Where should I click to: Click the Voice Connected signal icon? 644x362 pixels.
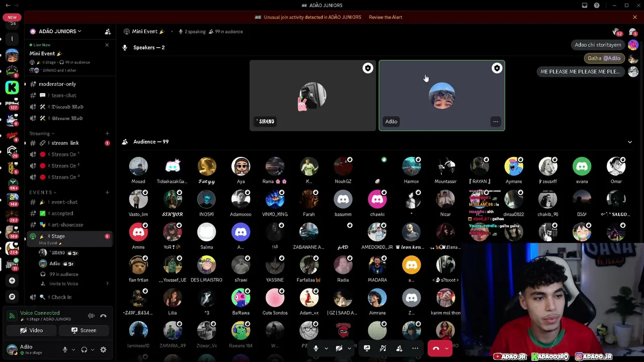click(12, 316)
